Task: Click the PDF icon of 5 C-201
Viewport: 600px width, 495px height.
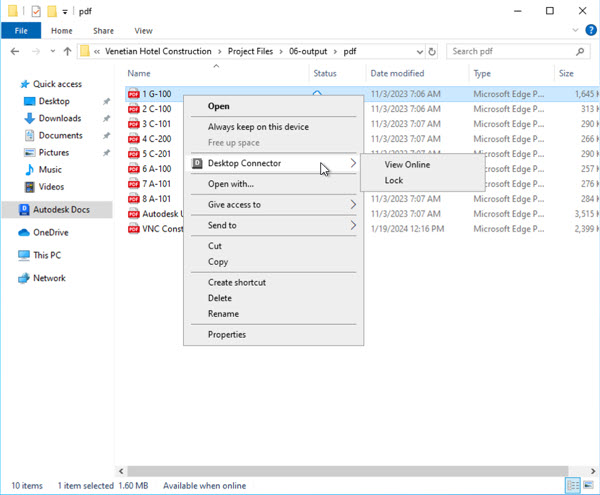Action: (x=134, y=154)
